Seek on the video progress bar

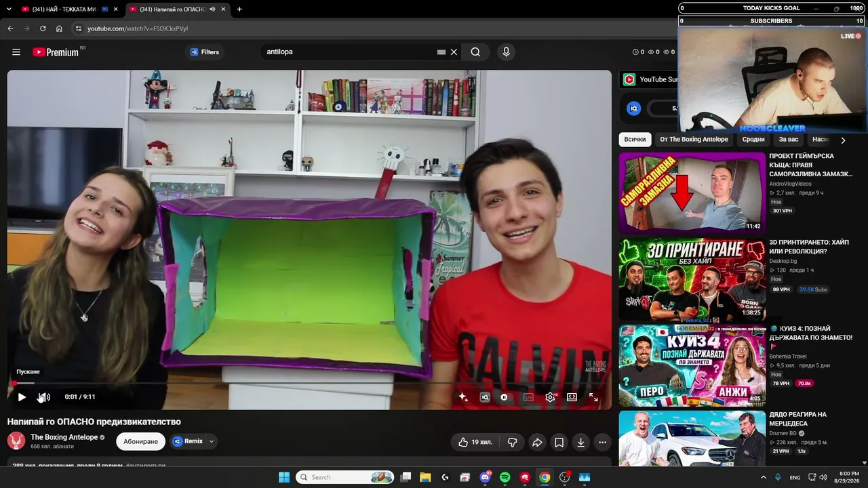click(x=309, y=384)
